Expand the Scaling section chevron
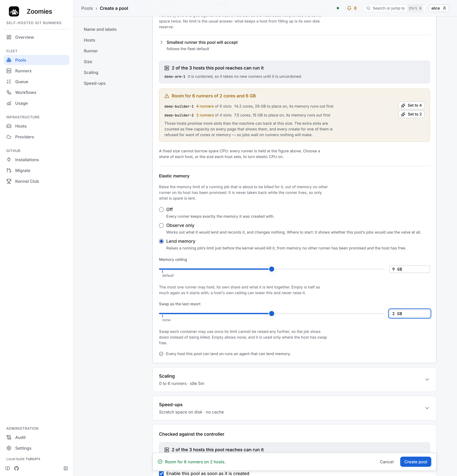The height and width of the screenshot is (476, 457). [427, 379]
